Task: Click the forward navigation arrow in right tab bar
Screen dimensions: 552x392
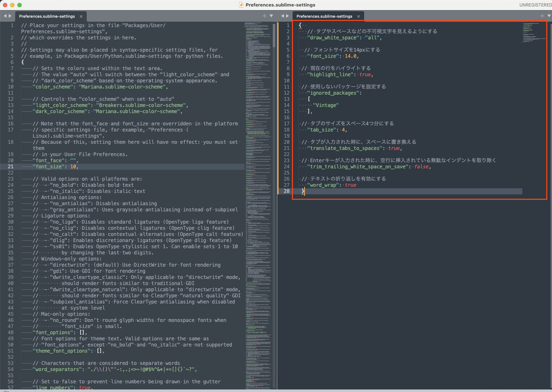Action: pyautogui.click(x=286, y=16)
